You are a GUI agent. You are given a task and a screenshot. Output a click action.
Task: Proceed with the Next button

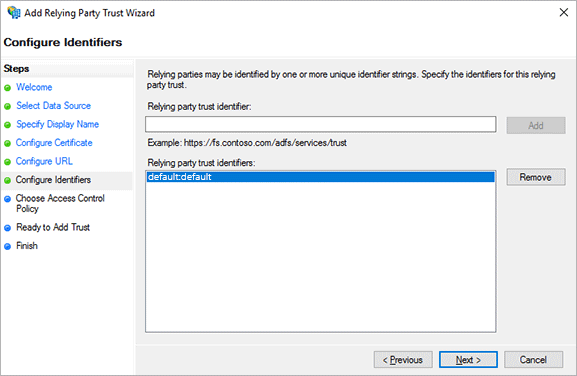pyautogui.click(x=468, y=360)
